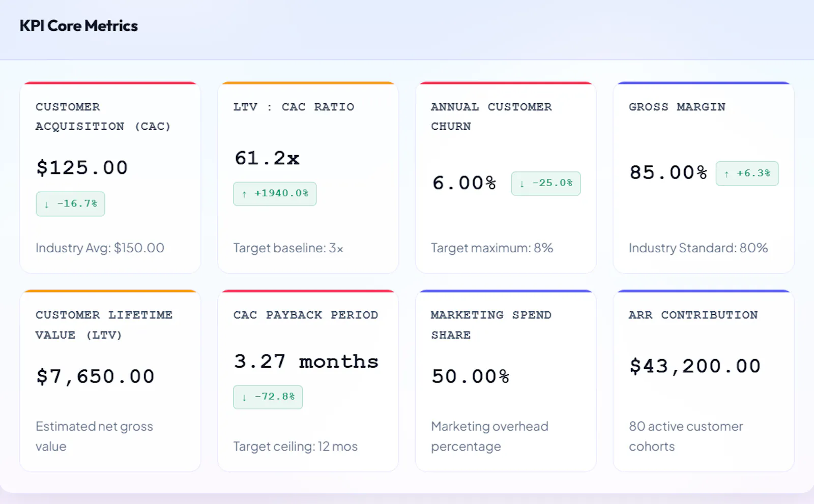Click the 50.00% marketing spend value

click(471, 376)
